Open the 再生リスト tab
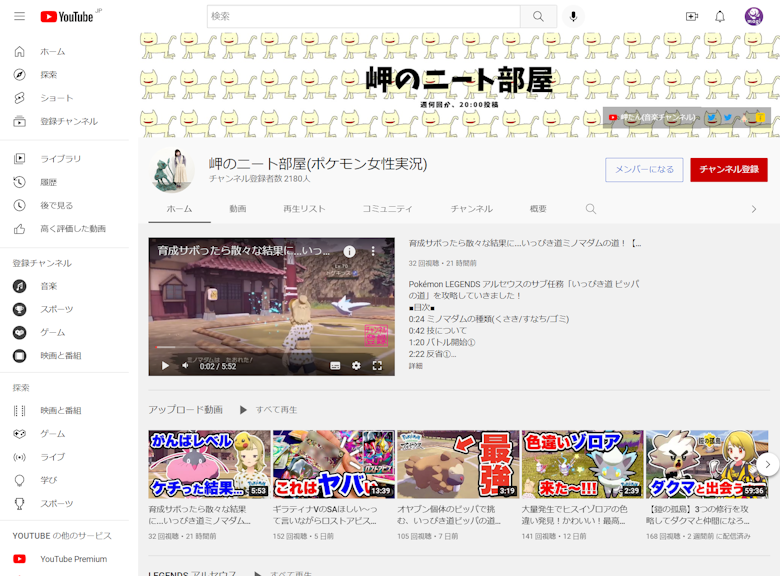Image resolution: width=780 pixels, height=576 pixels. 304,209
